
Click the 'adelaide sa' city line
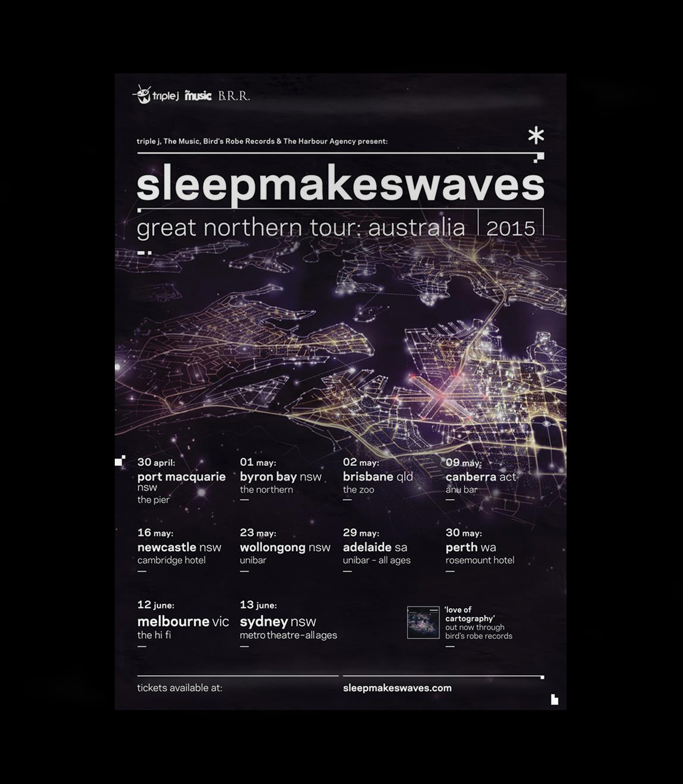tap(375, 547)
